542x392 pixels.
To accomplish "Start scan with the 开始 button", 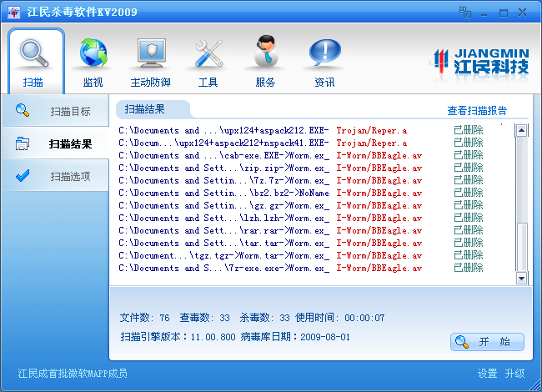I will tap(488, 342).
